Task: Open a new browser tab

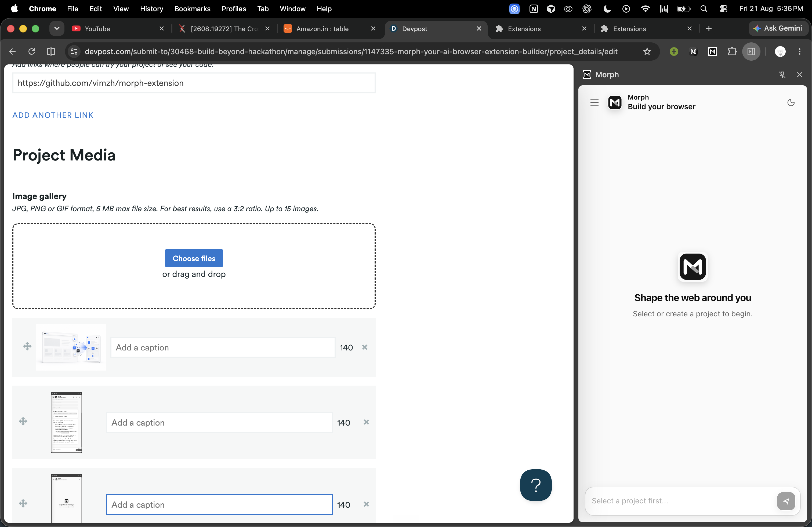Action: pos(709,29)
